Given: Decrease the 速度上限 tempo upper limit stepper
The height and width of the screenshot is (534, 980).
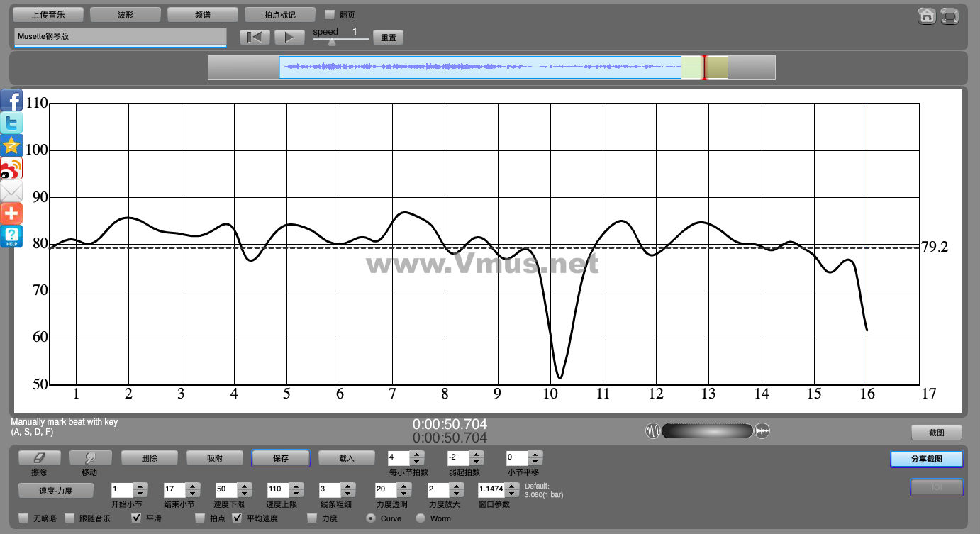Looking at the screenshot, I should [295, 493].
